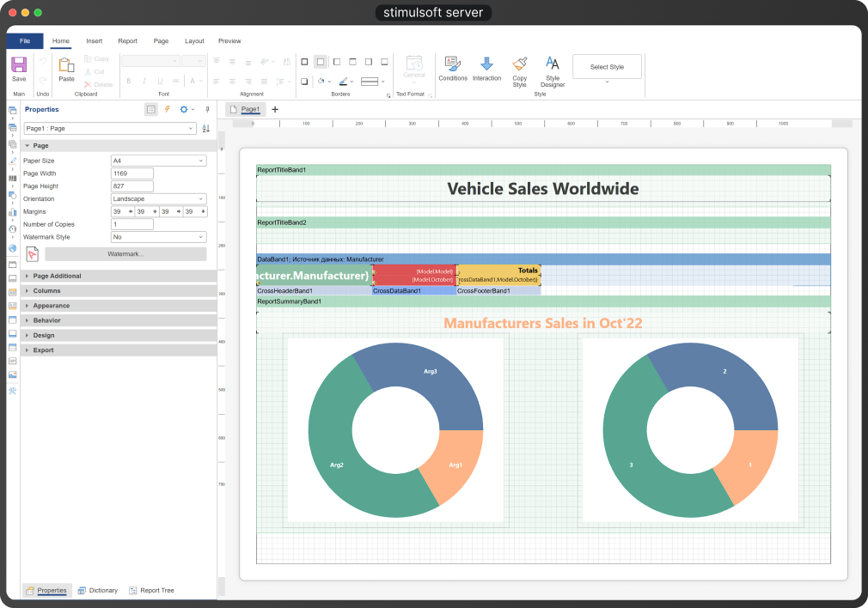Image resolution: width=868 pixels, height=608 pixels.
Task: Click the Interaction arrow icon
Action: 486,65
